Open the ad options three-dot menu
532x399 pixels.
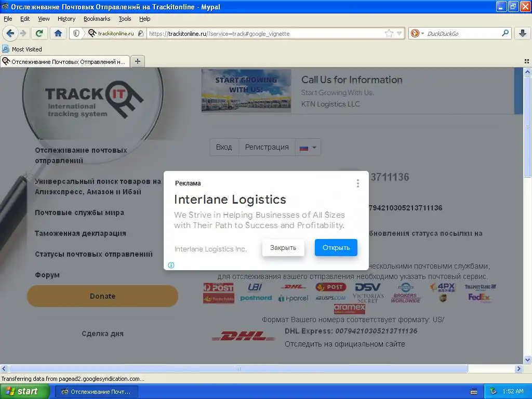point(357,183)
